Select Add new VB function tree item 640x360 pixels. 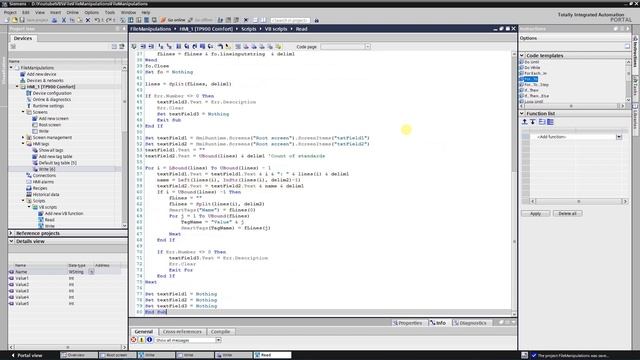pyautogui.click(x=64, y=213)
